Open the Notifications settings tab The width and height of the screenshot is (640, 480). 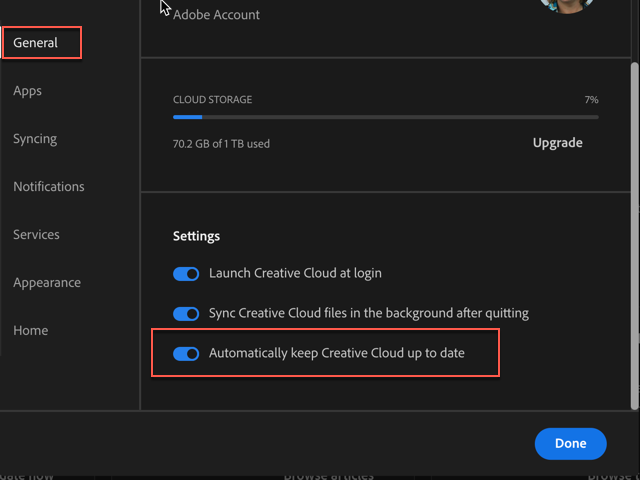coord(49,187)
